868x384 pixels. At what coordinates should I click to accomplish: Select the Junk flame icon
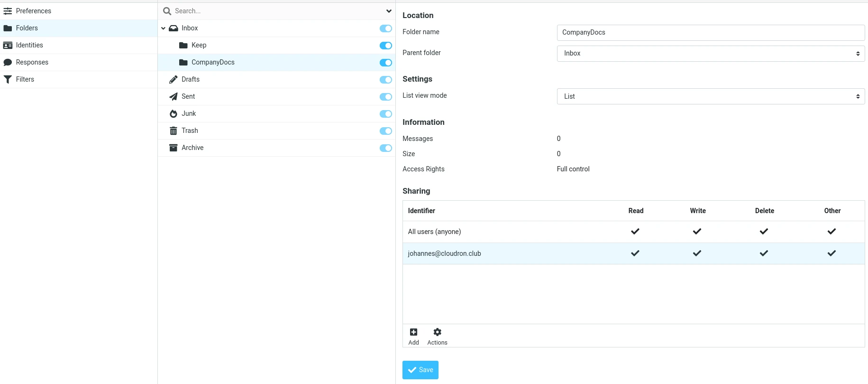tap(174, 114)
